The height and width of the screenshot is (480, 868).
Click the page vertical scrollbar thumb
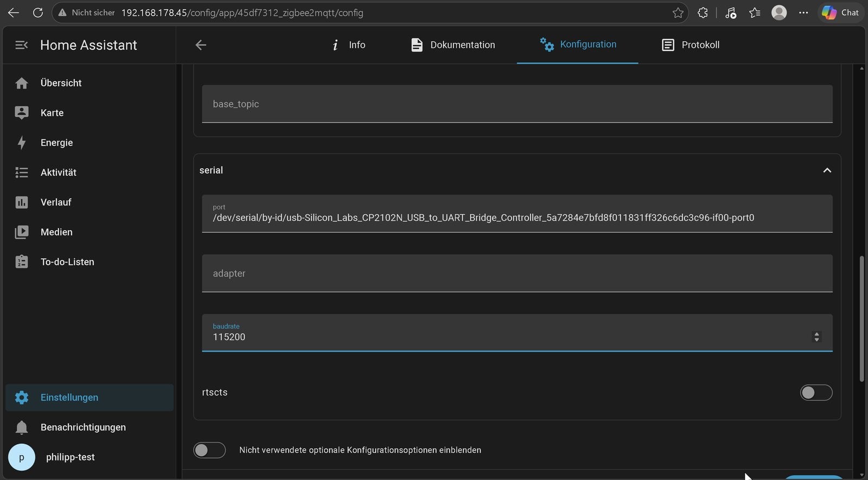coord(862,318)
